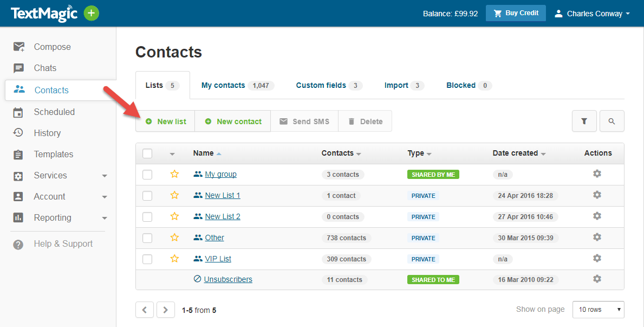644x327 pixels.
Task: Open the Blocked contacts tab
Action: pyautogui.click(x=461, y=85)
